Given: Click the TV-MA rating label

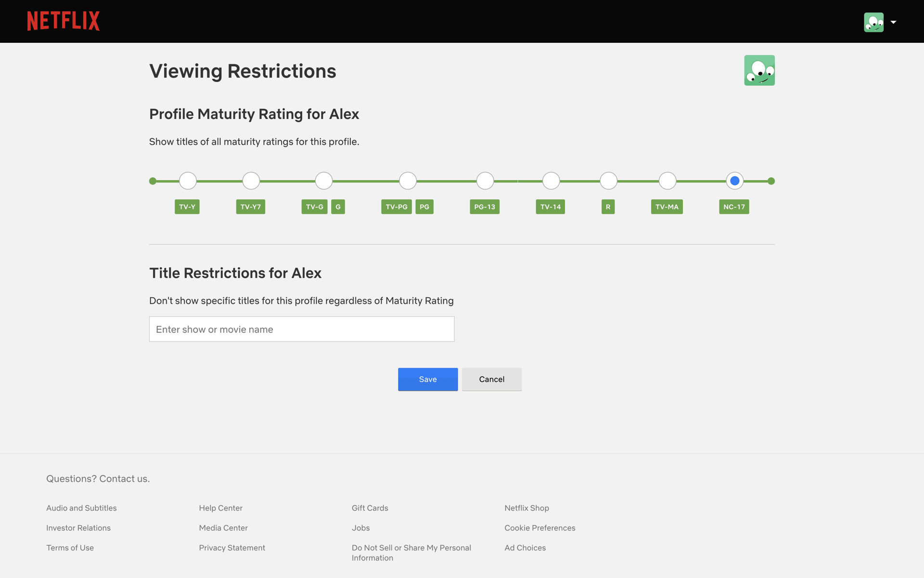Looking at the screenshot, I should [x=667, y=207].
